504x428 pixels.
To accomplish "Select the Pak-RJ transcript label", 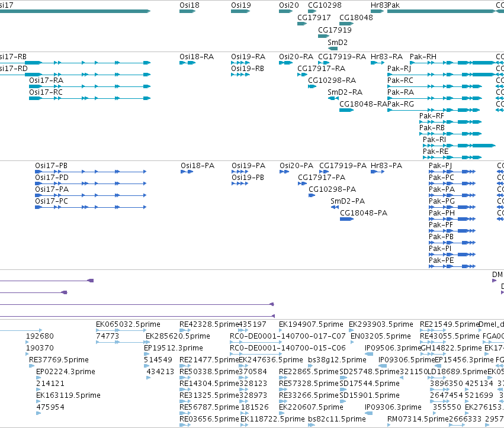I will pyautogui.click(x=399, y=69).
